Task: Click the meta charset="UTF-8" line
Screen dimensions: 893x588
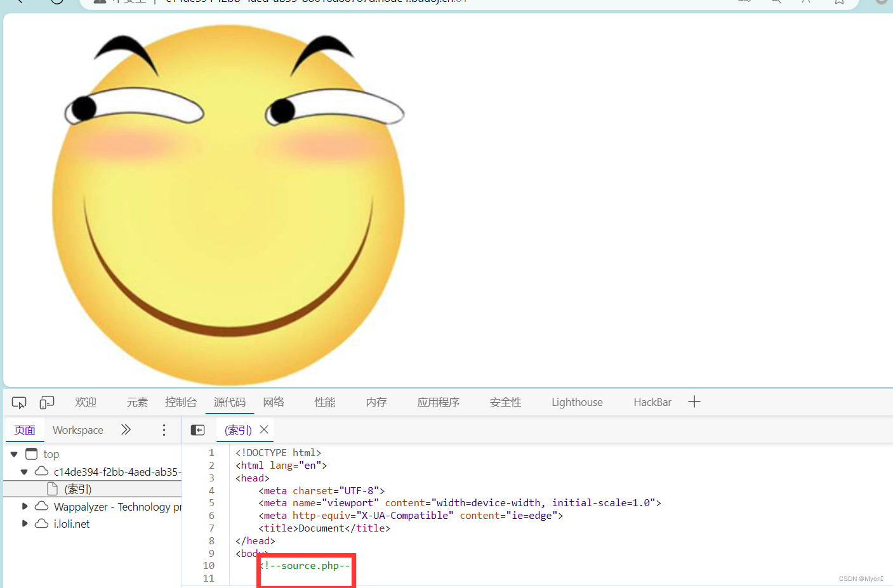Action: click(x=322, y=491)
